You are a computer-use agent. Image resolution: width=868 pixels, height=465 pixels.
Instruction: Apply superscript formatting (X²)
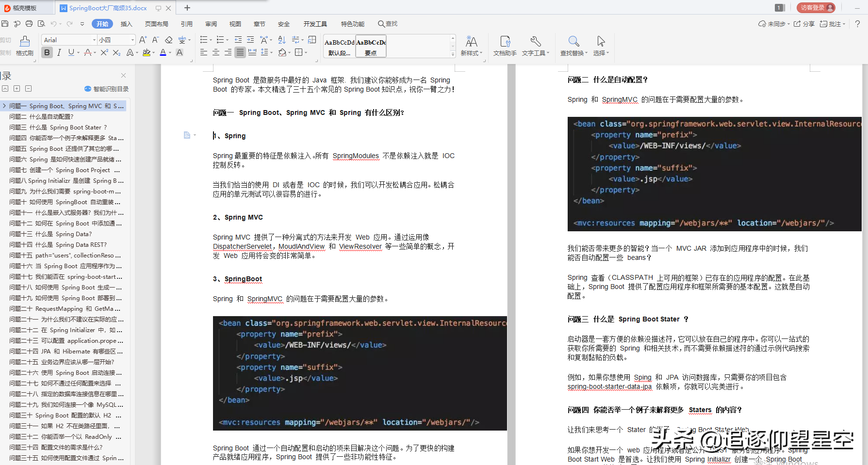click(104, 52)
